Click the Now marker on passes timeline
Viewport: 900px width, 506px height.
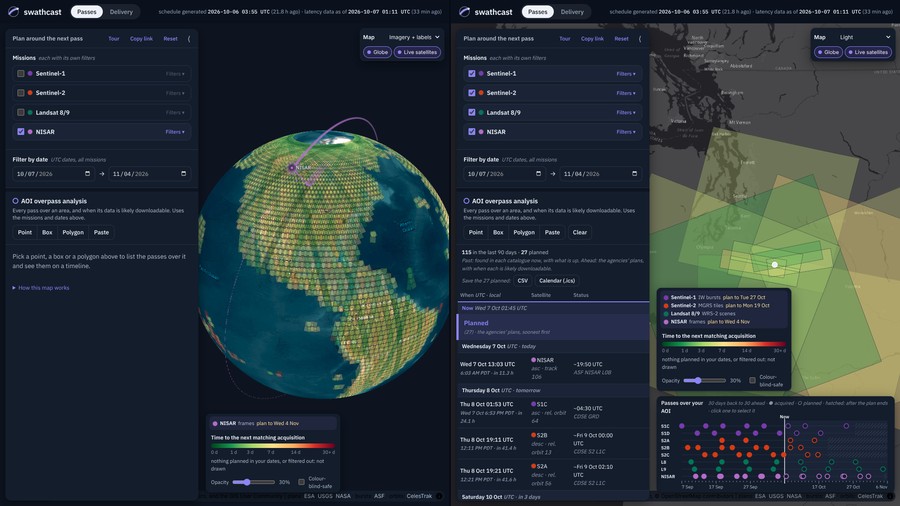click(x=784, y=417)
